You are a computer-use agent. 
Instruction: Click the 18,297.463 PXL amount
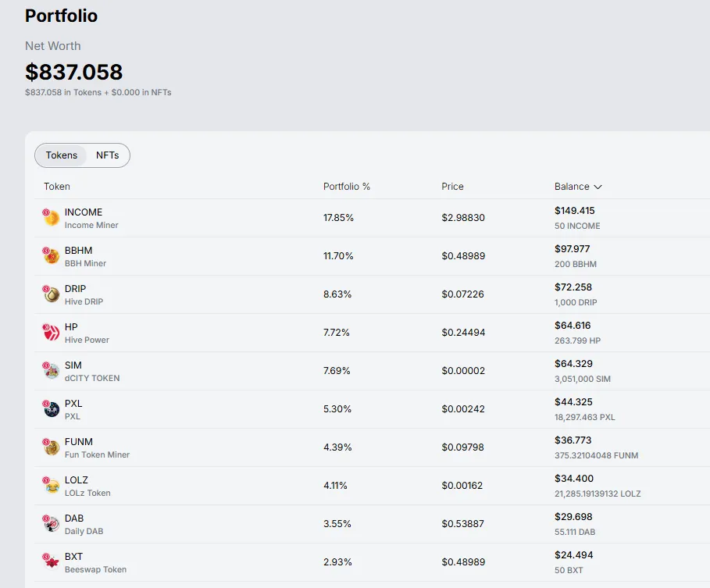click(x=585, y=417)
